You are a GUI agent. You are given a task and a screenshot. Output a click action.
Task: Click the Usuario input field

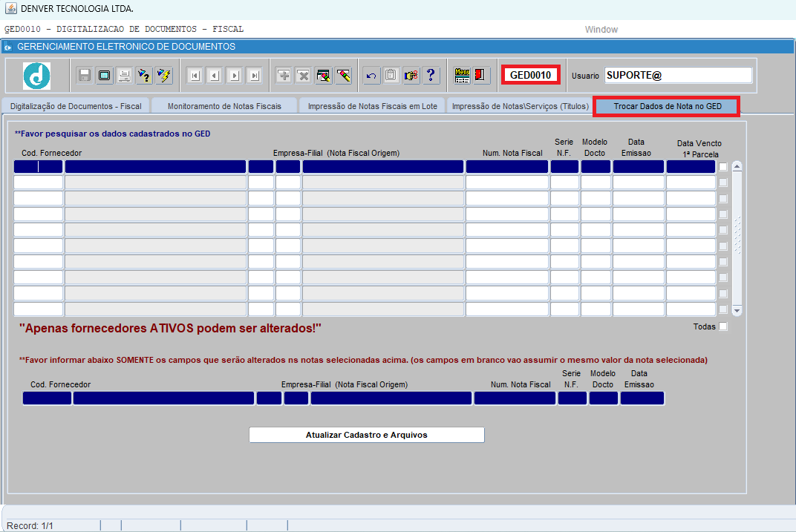pyautogui.click(x=677, y=75)
